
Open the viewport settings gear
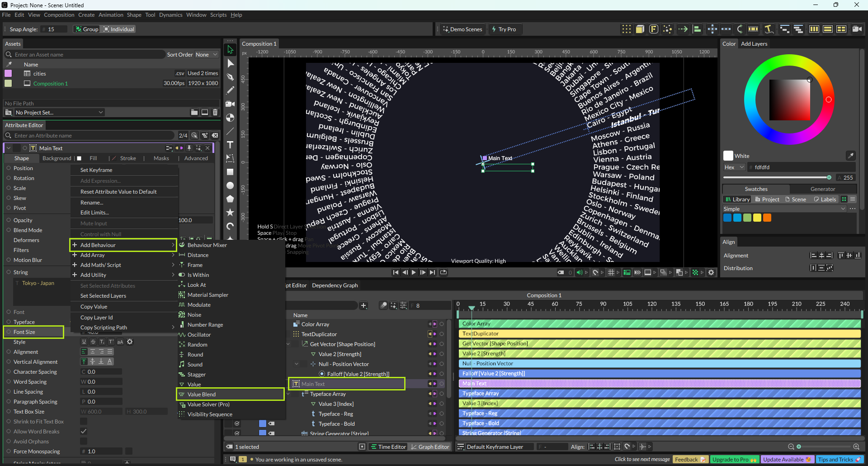pyautogui.click(x=711, y=272)
